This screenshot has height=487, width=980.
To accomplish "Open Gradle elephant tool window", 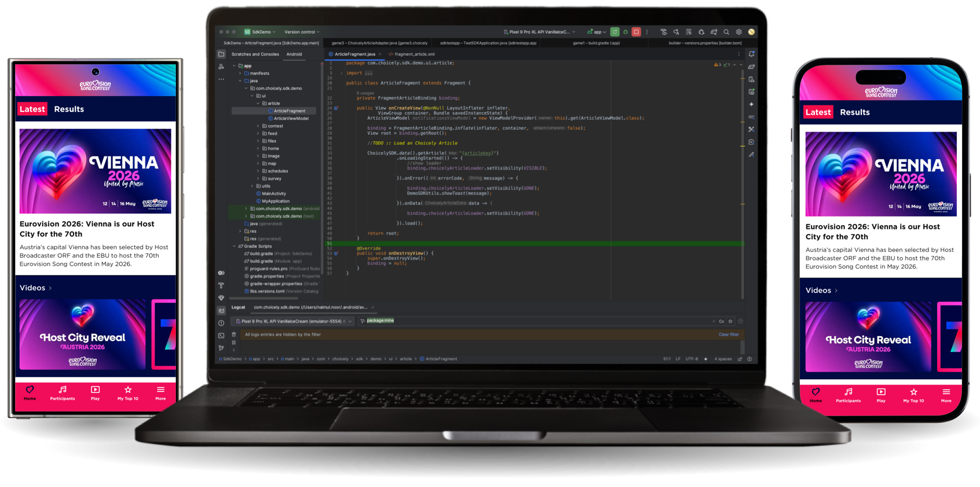I will click(751, 67).
